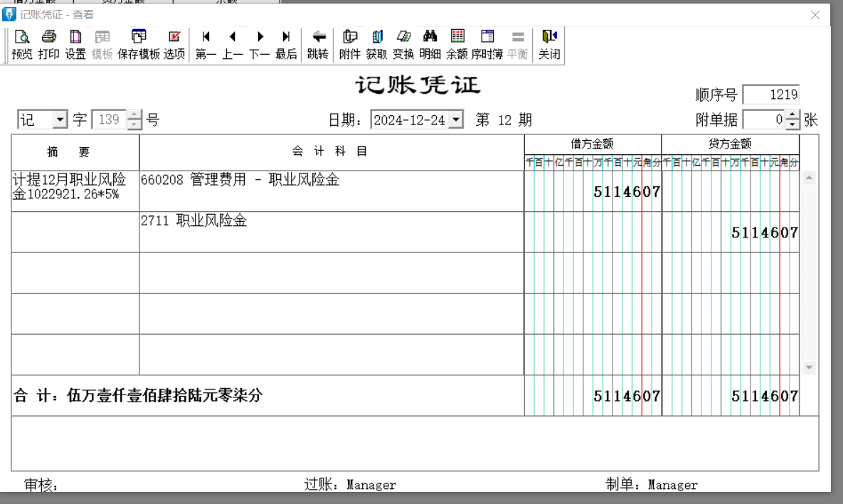Print the voucher using 打印 icon
This screenshot has height=504, width=843.
(48, 44)
